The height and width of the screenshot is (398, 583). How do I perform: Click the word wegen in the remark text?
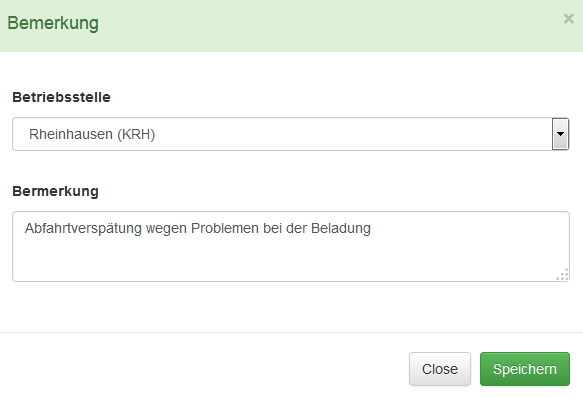166,229
